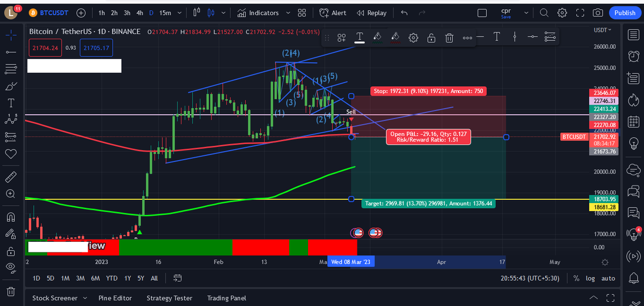
Task: Click the compare/add symbol plus button
Action: click(x=82, y=12)
